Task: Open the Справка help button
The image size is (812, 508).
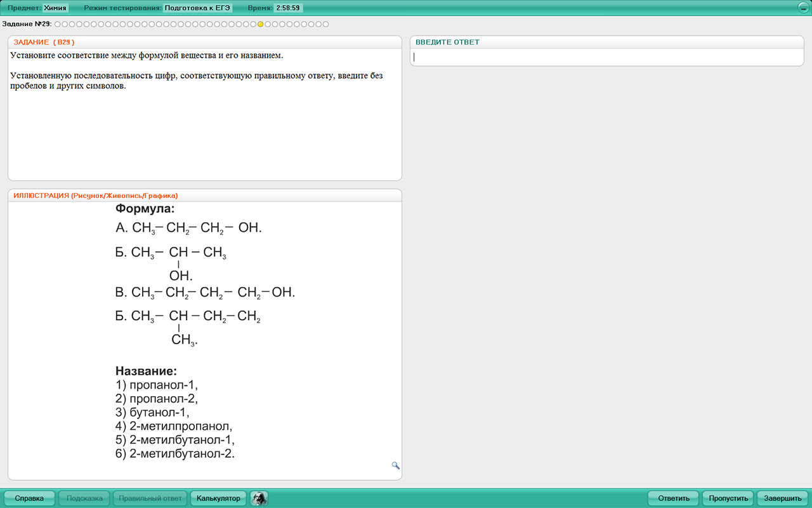Action: coord(29,498)
